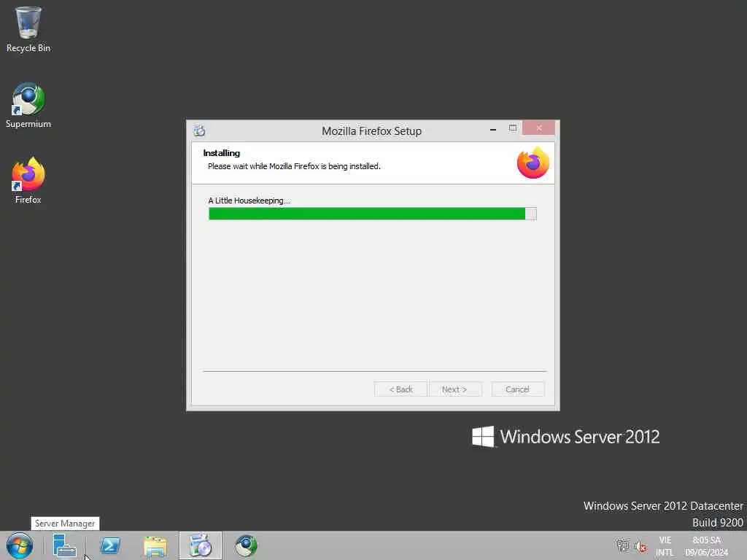Click the 'Mozilla Firefox Setup' title text
Viewport: 747px width, 560px height.
pos(371,131)
